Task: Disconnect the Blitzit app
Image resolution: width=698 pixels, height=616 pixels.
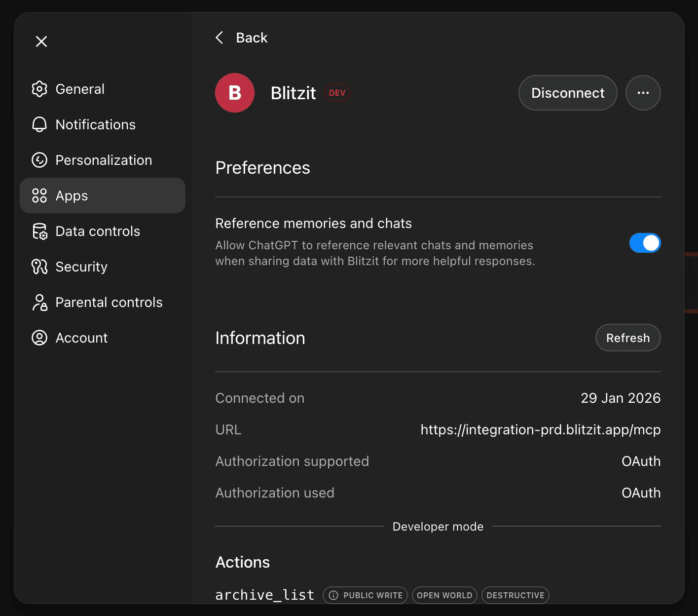Action: point(568,93)
